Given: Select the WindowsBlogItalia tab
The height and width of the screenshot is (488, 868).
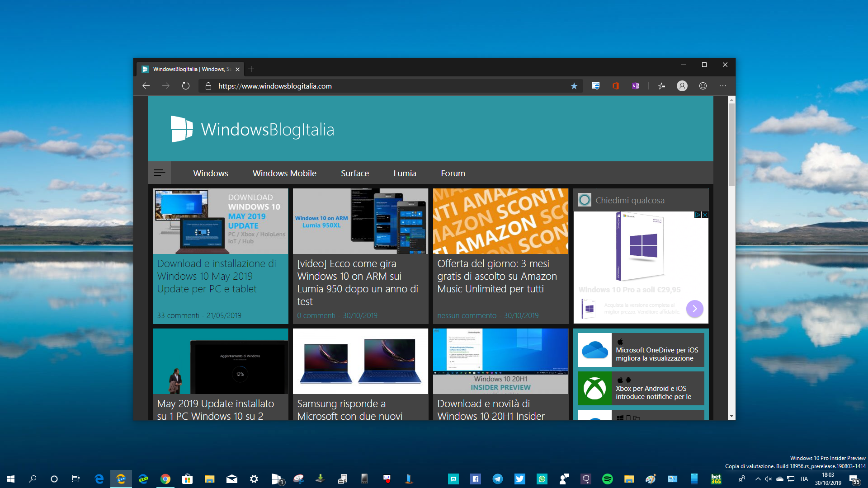Looking at the screenshot, I should click(x=190, y=69).
